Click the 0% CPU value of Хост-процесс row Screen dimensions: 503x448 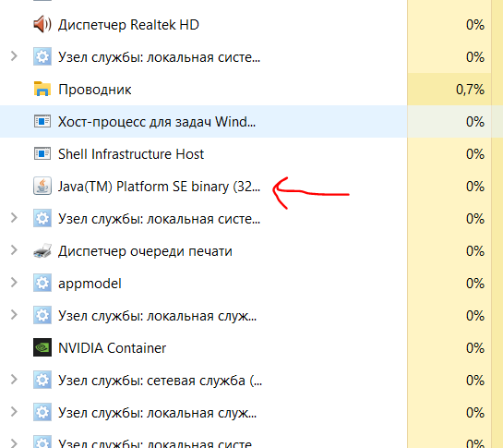click(475, 122)
